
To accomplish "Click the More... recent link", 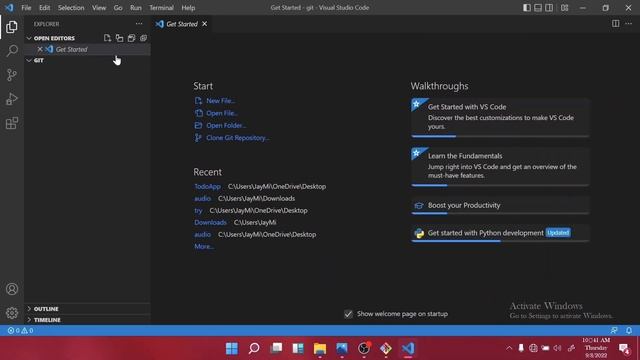I will pos(204,247).
